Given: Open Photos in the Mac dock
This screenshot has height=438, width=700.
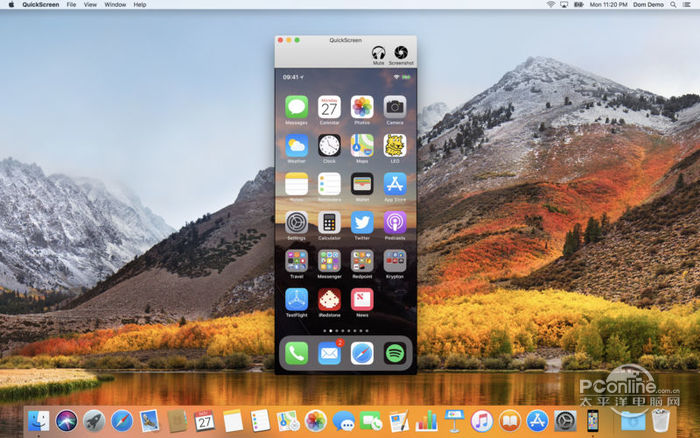Looking at the screenshot, I should click(316, 421).
